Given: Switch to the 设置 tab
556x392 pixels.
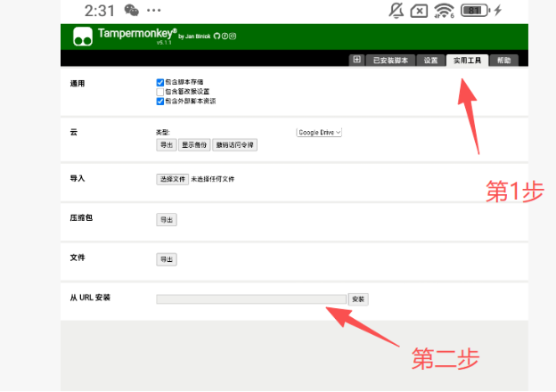Looking at the screenshot, I should click(x=431, y=61).
